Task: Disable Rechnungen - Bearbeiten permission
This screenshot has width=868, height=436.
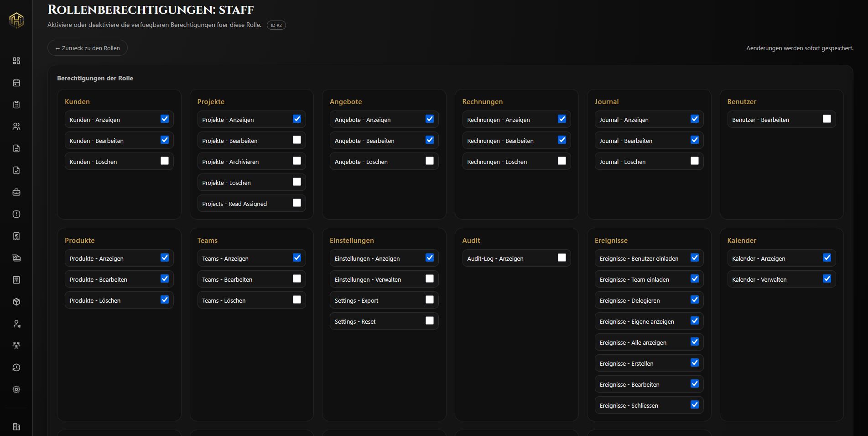Action: [562, 140]
